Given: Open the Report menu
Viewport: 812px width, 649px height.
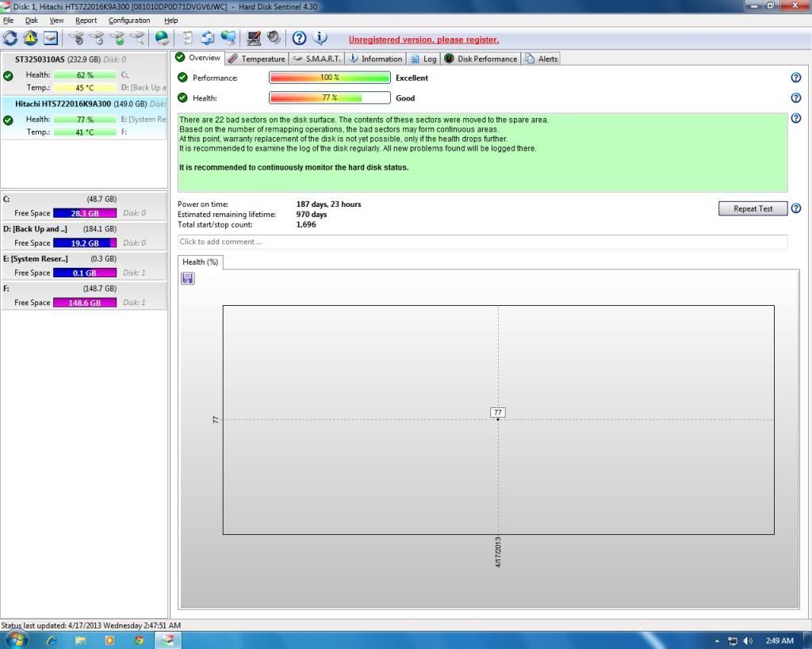Looking at the screenshot, I should click(x=86, y=20).
